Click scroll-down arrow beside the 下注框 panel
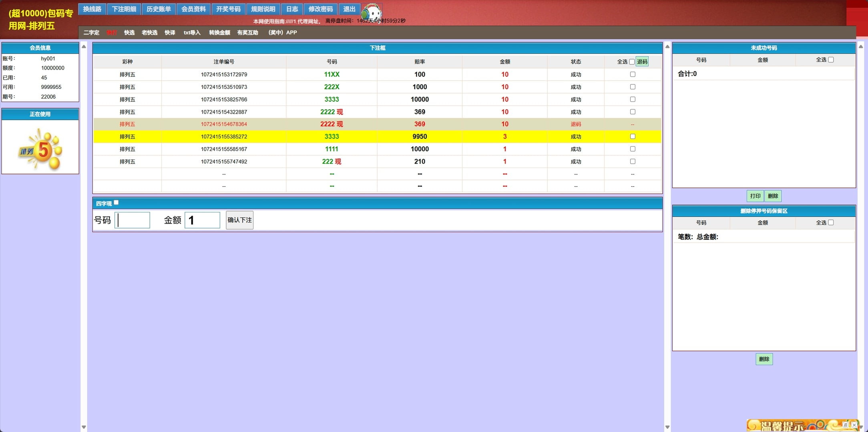Viewport: 868px width, 432px height. click(x=667, y=427)
